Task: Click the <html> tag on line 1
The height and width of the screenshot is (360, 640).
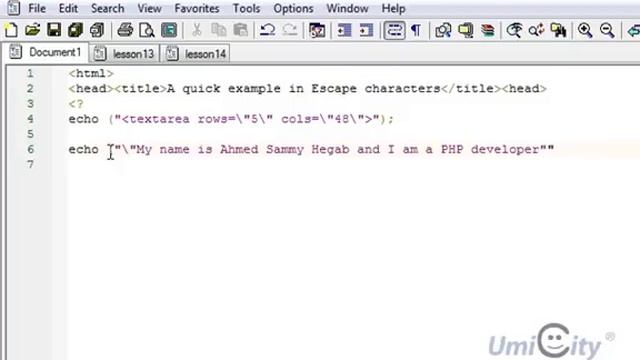Action: click(91, 73)
